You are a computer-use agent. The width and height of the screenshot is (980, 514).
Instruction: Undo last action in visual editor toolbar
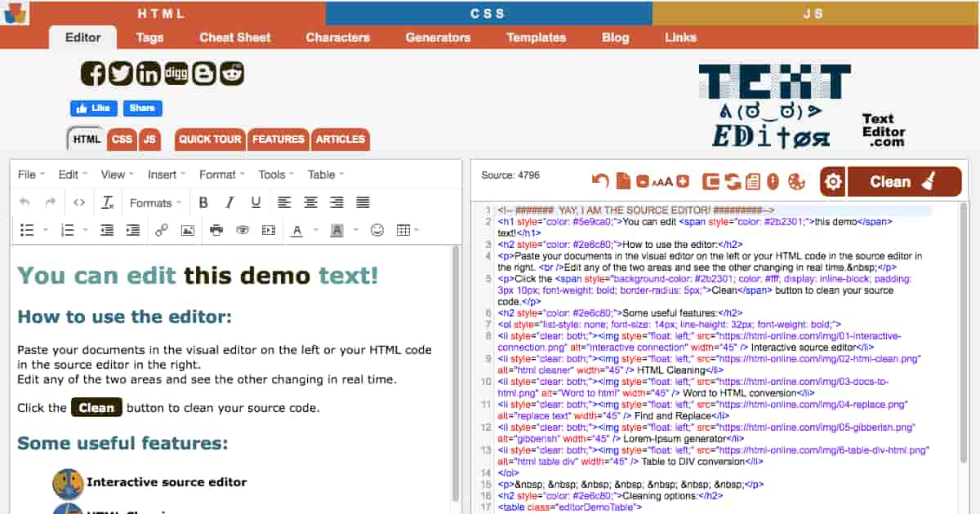25,202
